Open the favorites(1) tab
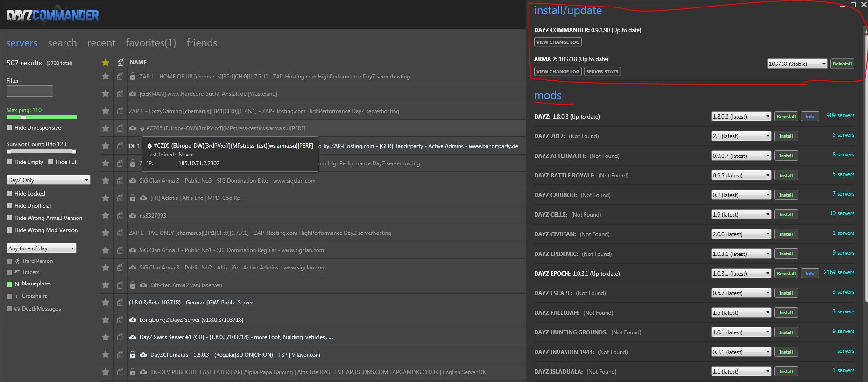The height and width of the screenshot is (382, 868). tap(151, 43)
